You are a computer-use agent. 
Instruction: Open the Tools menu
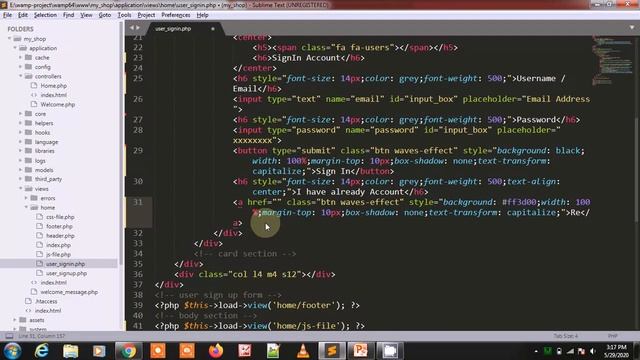click(x=124, y=15)
